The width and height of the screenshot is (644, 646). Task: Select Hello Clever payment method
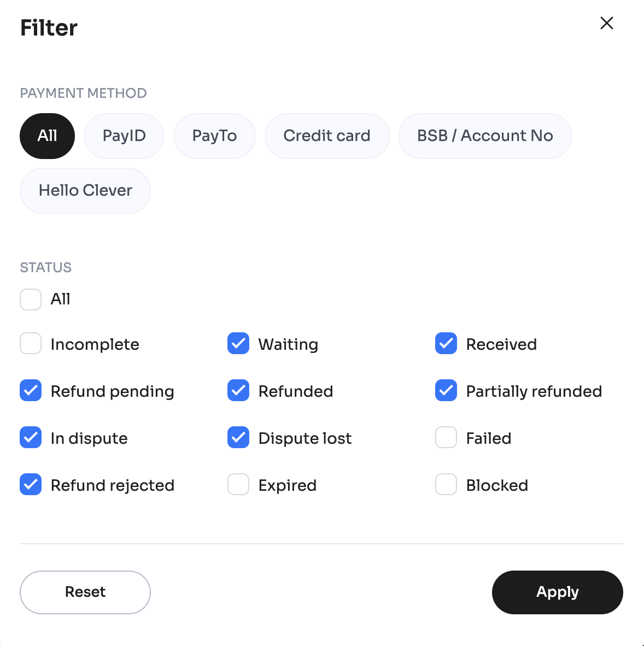pos(85,191)
